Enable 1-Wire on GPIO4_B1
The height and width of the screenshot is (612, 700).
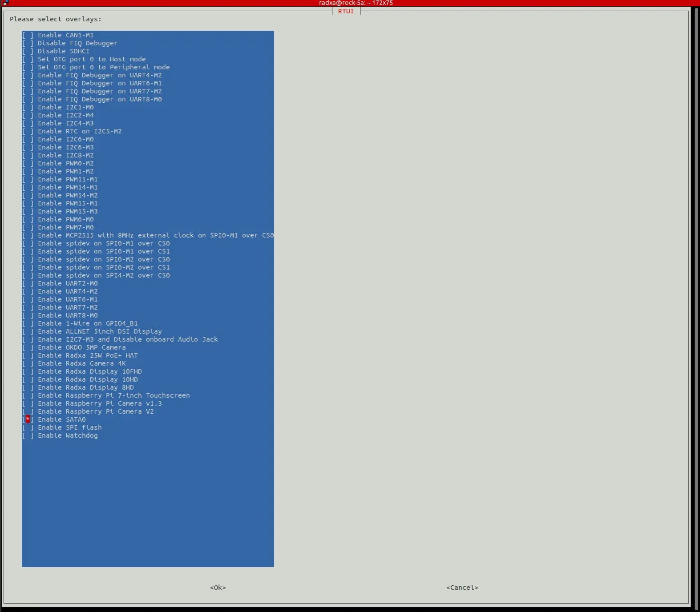28,323
